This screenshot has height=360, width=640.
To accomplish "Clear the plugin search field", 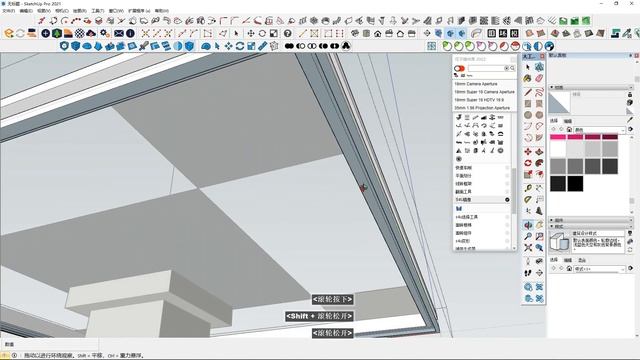I will tap(507, 68).
